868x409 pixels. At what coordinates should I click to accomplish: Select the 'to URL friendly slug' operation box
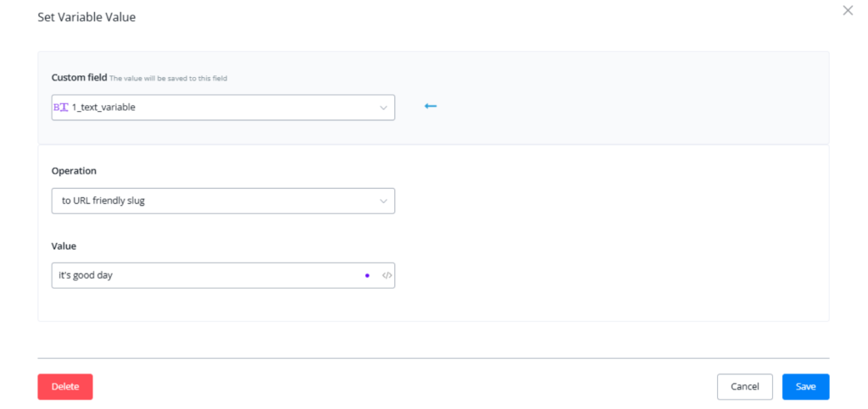click(x=212, y=202)
